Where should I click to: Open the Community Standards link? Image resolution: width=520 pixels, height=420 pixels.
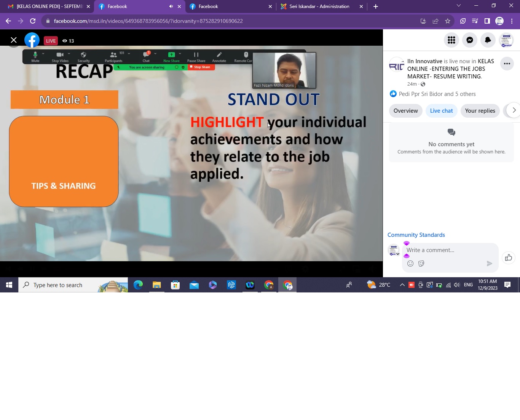tap(416, 235)
